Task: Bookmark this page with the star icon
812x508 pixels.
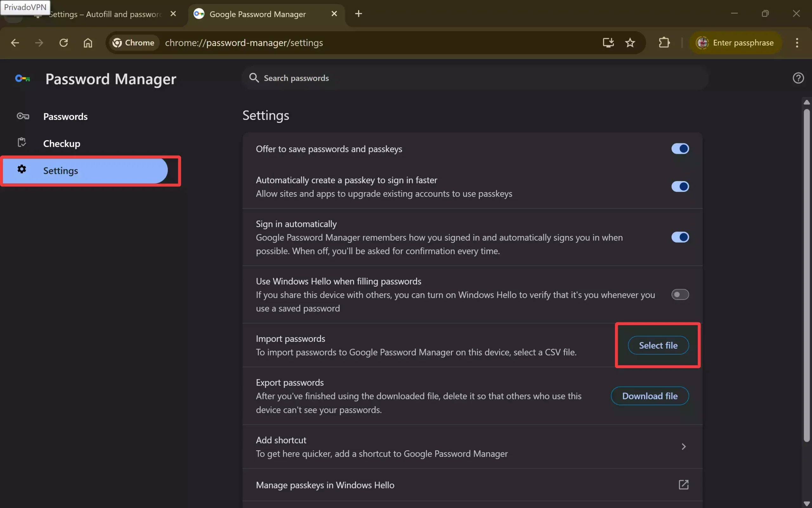Action: [630, 43]
